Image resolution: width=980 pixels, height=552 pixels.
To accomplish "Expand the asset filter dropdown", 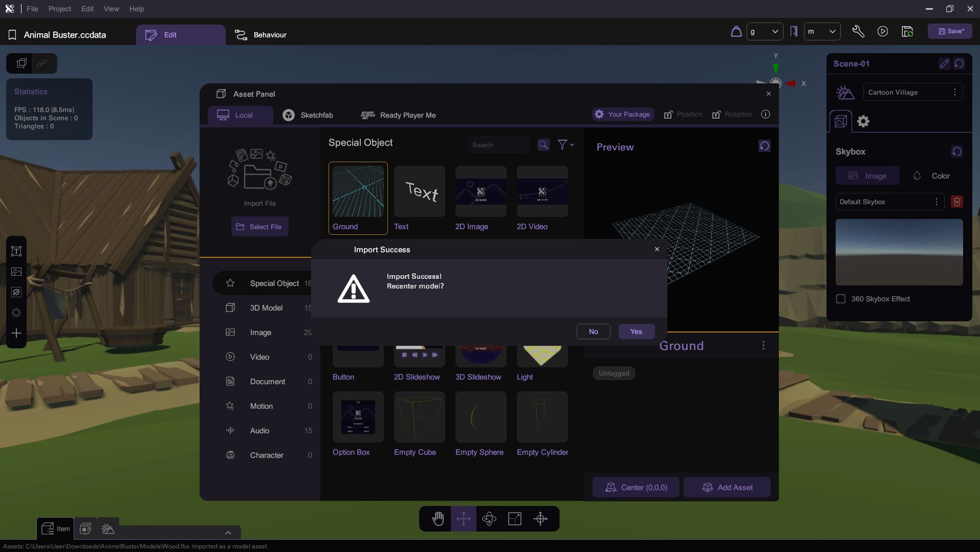I will click(x=565, y=145).
